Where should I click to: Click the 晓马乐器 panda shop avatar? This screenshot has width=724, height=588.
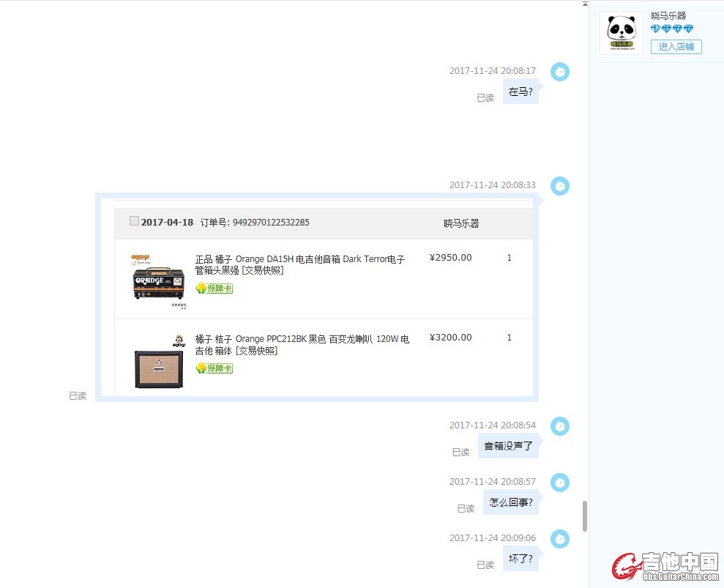pyautogui.click(x=621, y=33)
